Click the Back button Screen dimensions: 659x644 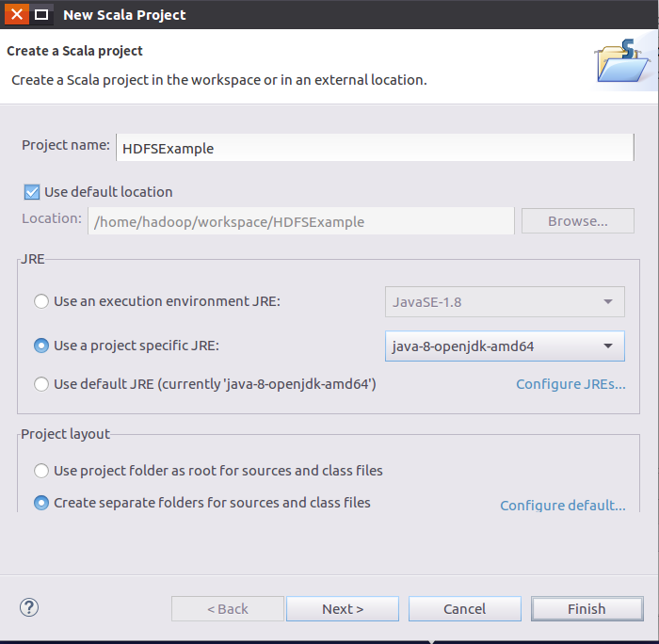[x=227, y=609]
